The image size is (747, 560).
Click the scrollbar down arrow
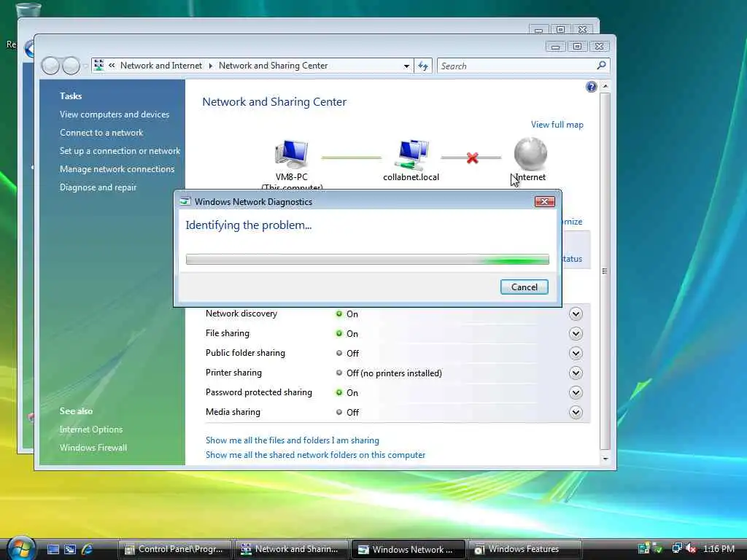605,459
